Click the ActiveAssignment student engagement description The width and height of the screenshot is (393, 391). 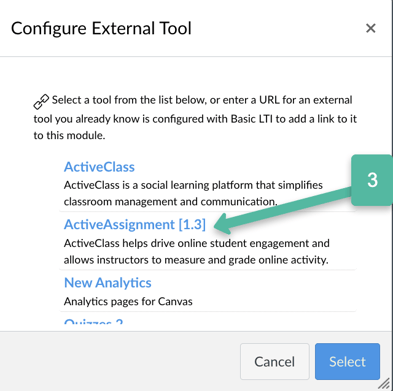(x=197, y=251)
